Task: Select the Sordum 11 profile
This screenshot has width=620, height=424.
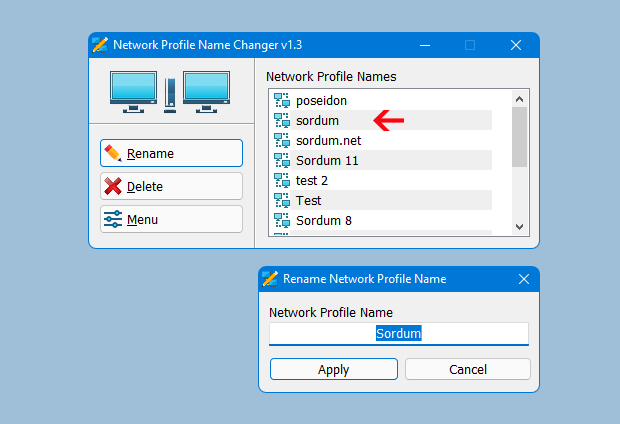Action: tap(383, 160)
